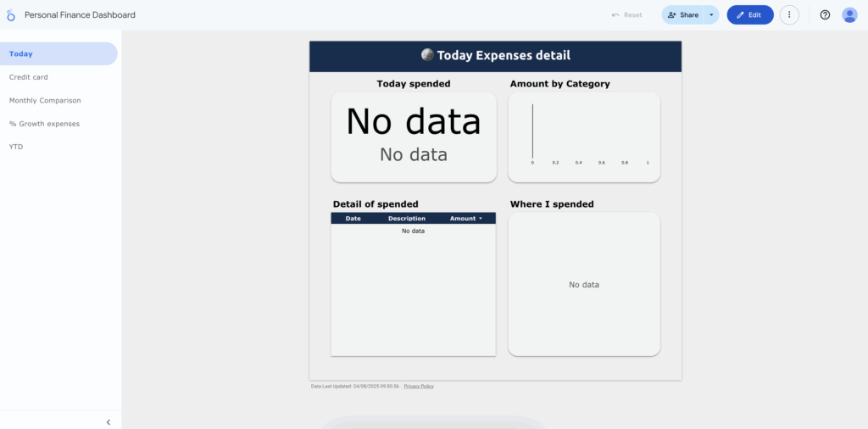Go to Monthly Comparison page
Image resolution: width=868 pixels, height=429 pixels.
point(45,101)
